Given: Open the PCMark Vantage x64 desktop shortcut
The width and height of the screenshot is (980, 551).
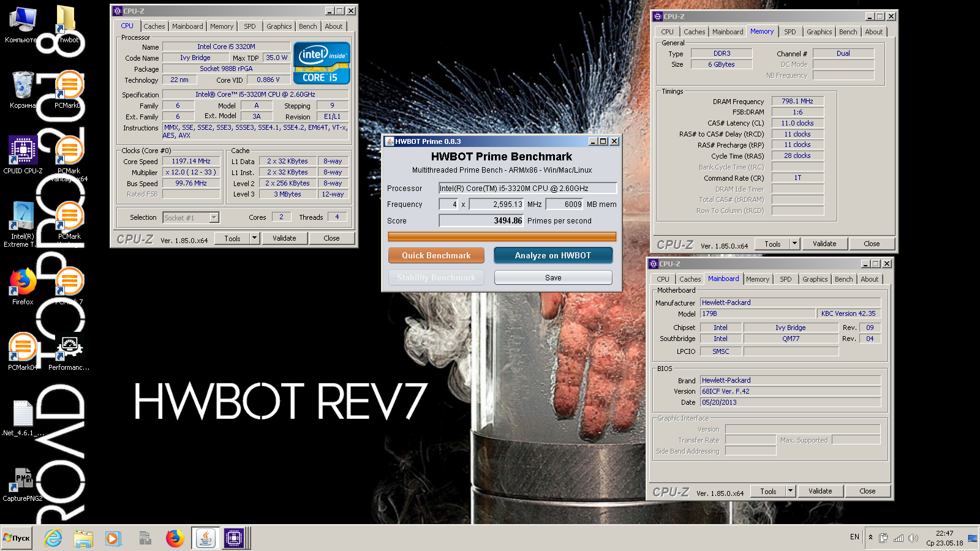Looking at the screenshot, I should (69, 159).
